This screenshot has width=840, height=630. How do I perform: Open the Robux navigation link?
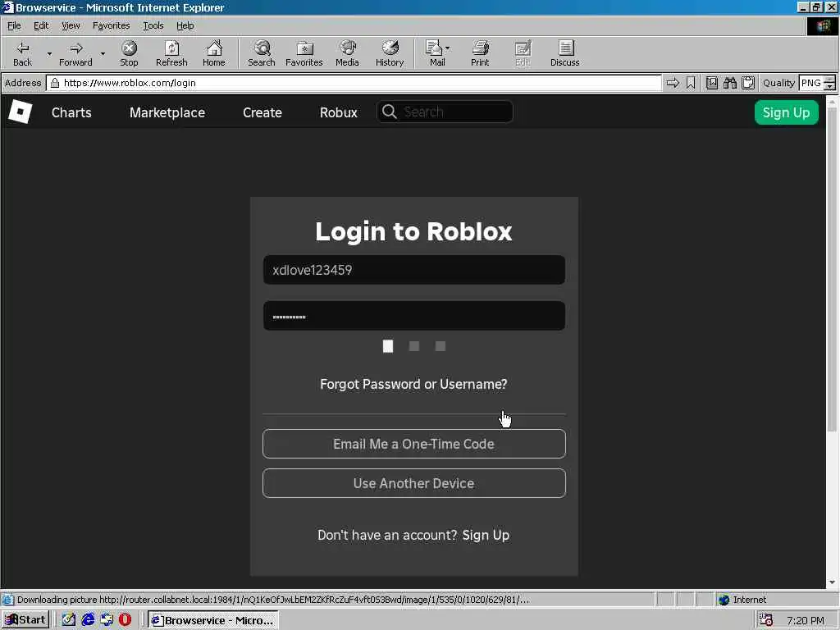point(339,112)
